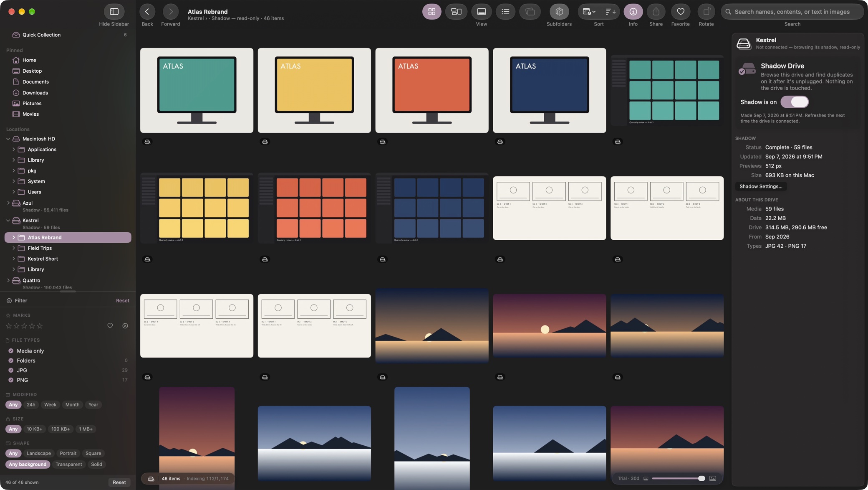Collapse the Kestrel drive

8,221
